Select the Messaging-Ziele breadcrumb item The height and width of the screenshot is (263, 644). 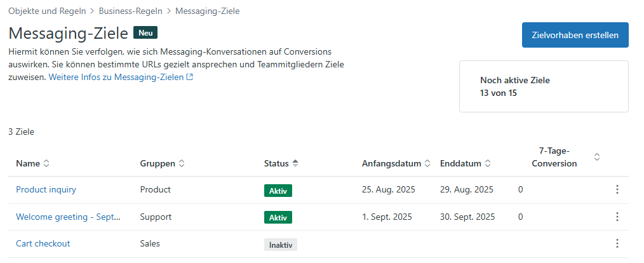click(x=207, y=11)
